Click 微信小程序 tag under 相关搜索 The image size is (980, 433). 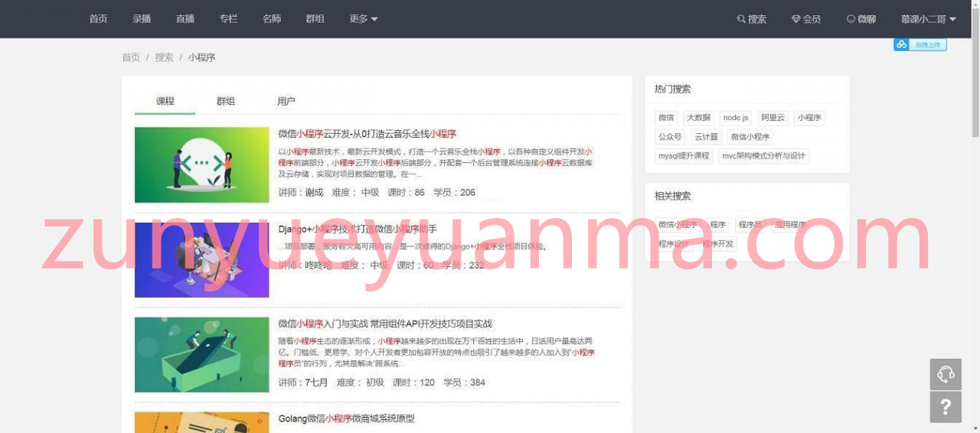(x=678, y=225)
